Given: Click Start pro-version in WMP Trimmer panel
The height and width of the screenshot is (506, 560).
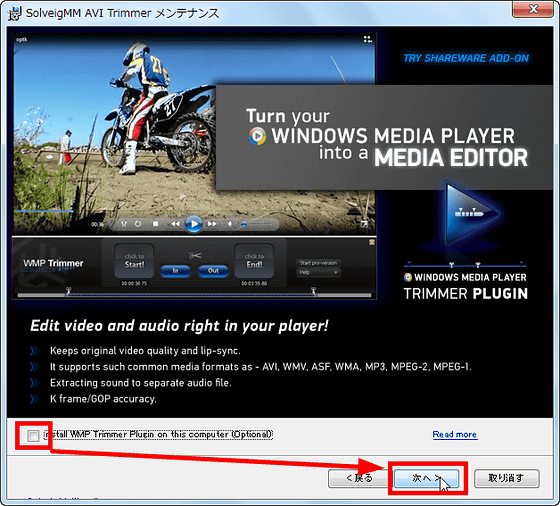Looking at the screenshot, I should pyautogui.click(x=318, y=263).
